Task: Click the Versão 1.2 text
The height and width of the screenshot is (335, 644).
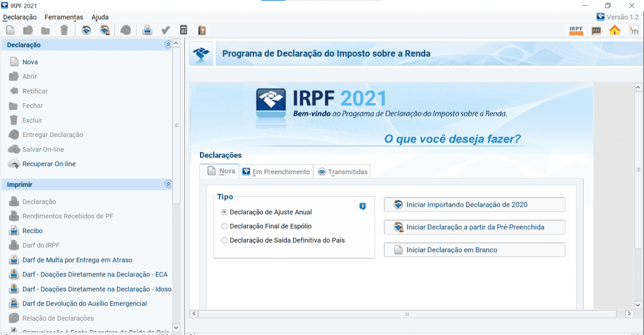Action: tap(623, 17)
